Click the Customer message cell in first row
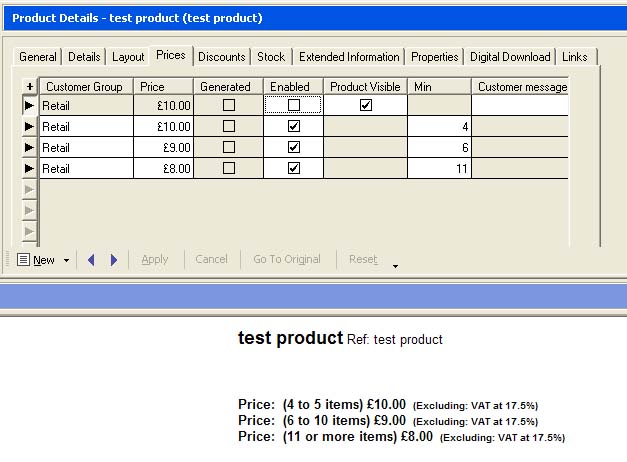Viewport: 627px width, 462px height. click(x=519, y=105)
